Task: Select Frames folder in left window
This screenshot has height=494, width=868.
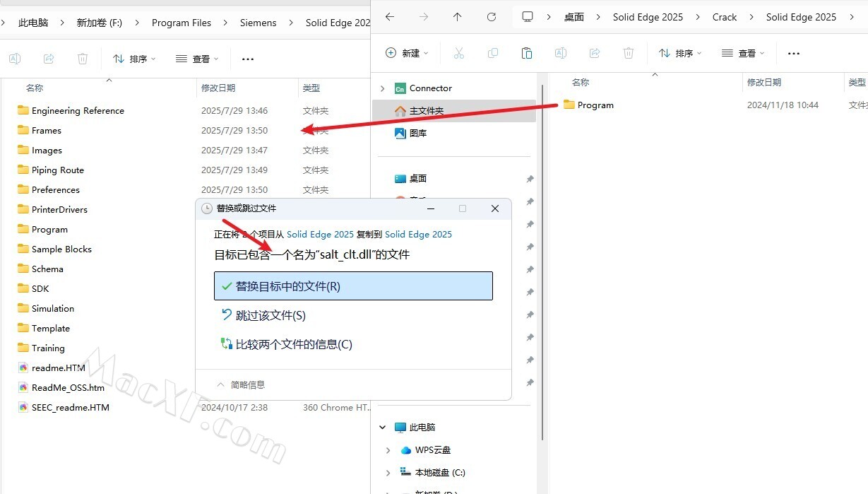Action: click(x=40, y=131)
